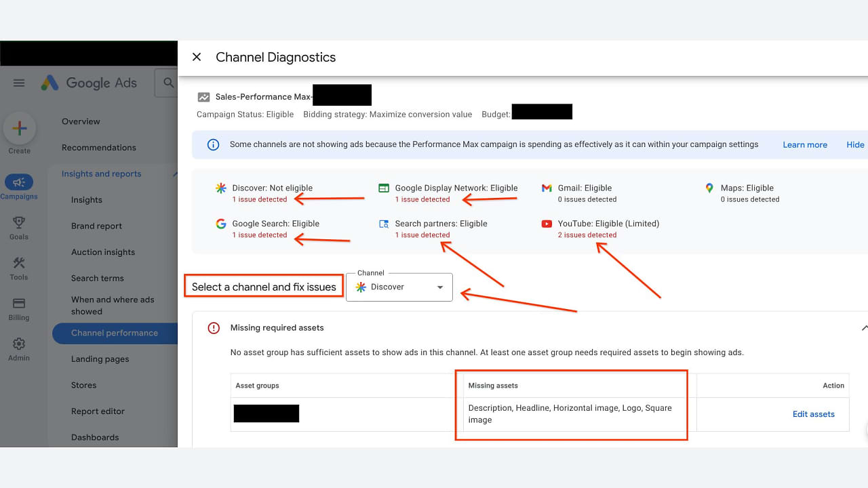This screenshot has height=488, width=868.
Task: Click Bidding strategy: Maximize conversion value
Action: pyautogui.click(x=387, y=115)
